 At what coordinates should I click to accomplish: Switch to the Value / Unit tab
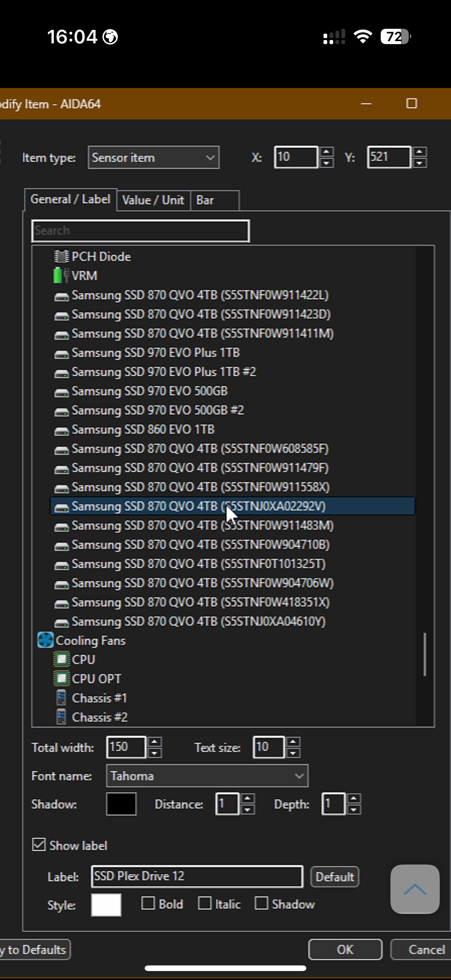click(x=153, y=200)
